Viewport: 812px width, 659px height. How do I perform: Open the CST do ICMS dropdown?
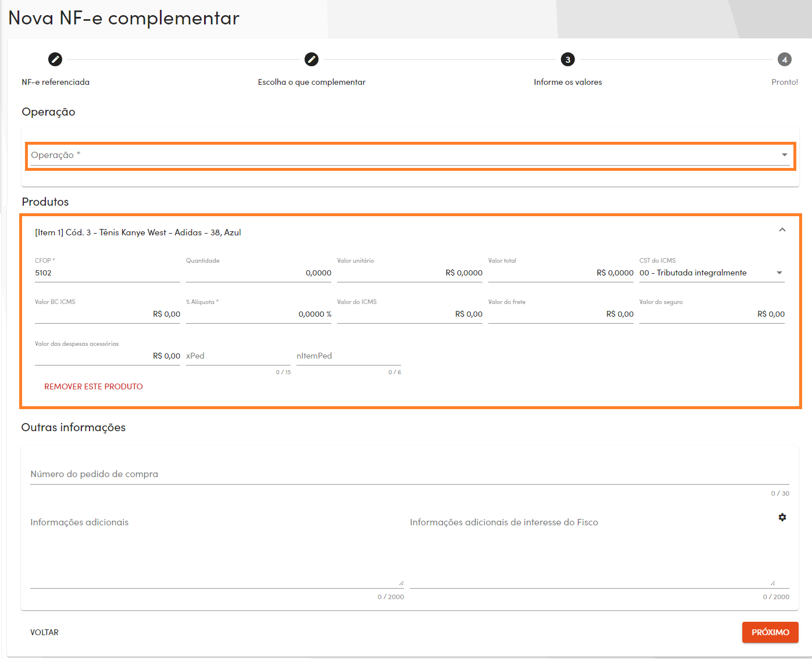(712, 273)
